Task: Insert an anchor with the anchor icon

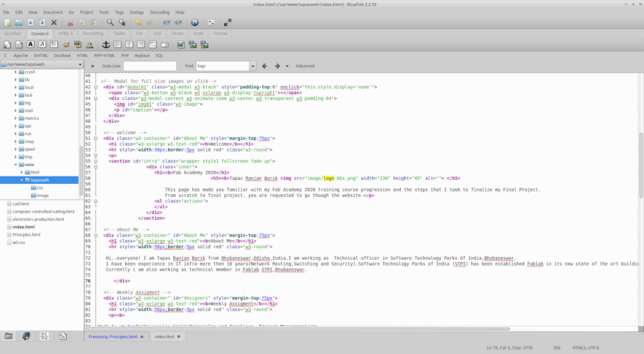Action: pyautogui.click(x=106, y=44)
